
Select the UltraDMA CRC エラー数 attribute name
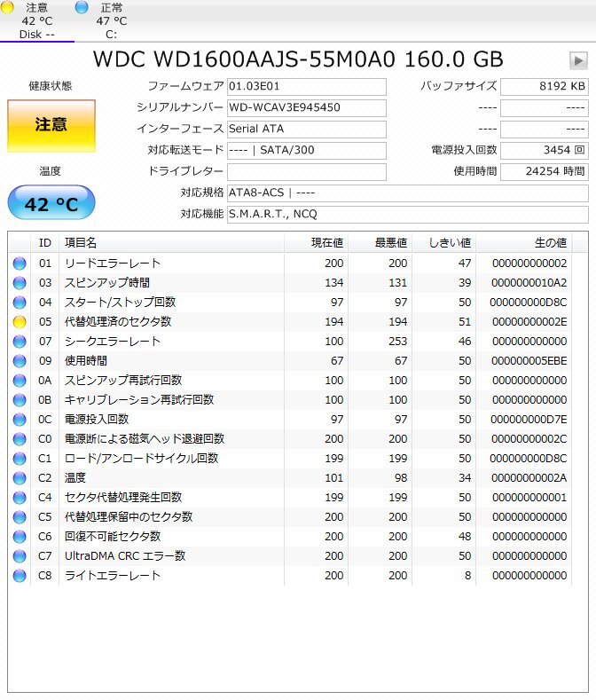tap(125, 556)
